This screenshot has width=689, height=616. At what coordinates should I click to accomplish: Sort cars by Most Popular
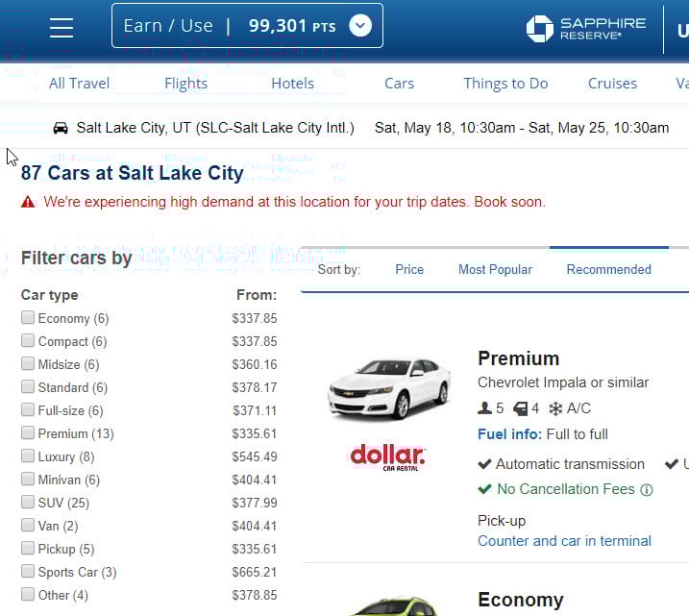495,269
